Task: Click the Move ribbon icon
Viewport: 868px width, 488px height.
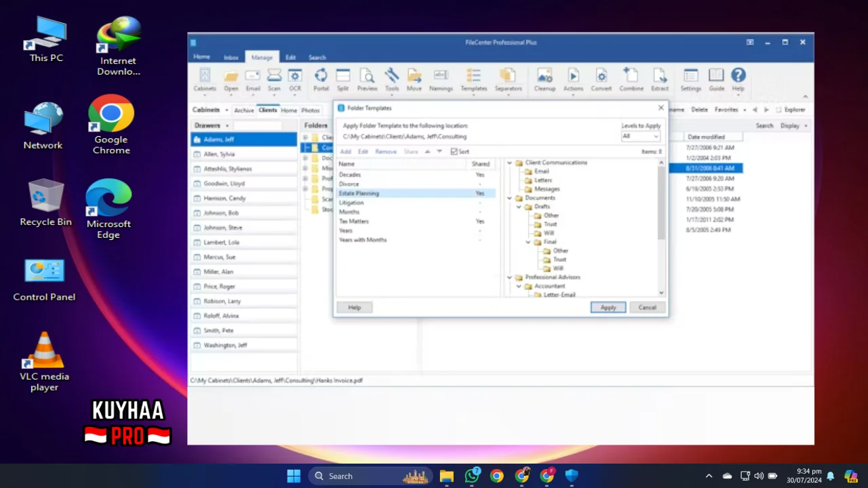Action: (x=414, y=79)
